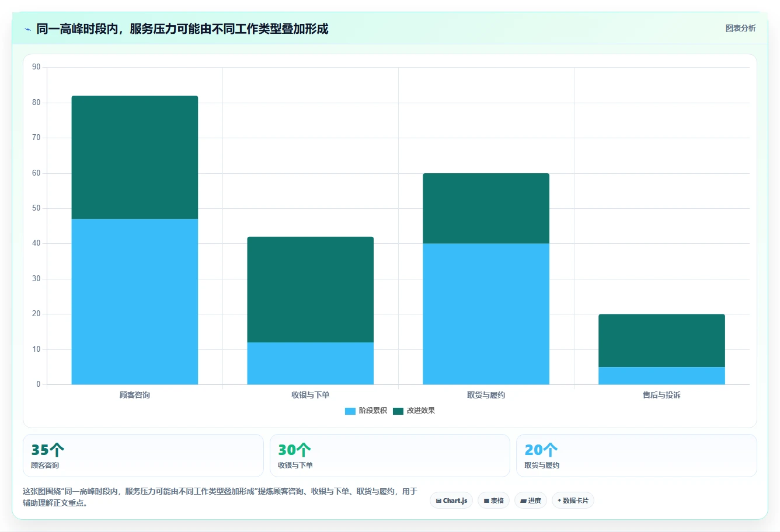Click the 图表分析 label in the header
Image resolution: width=780 pixels, height=532 pixels.
tap(740, 28)
